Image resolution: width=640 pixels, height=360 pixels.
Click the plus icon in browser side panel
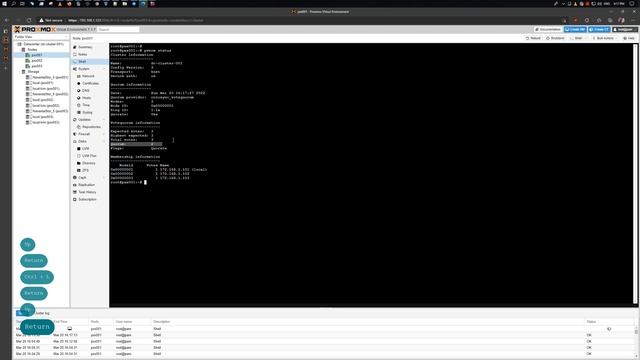click(6, 69)
